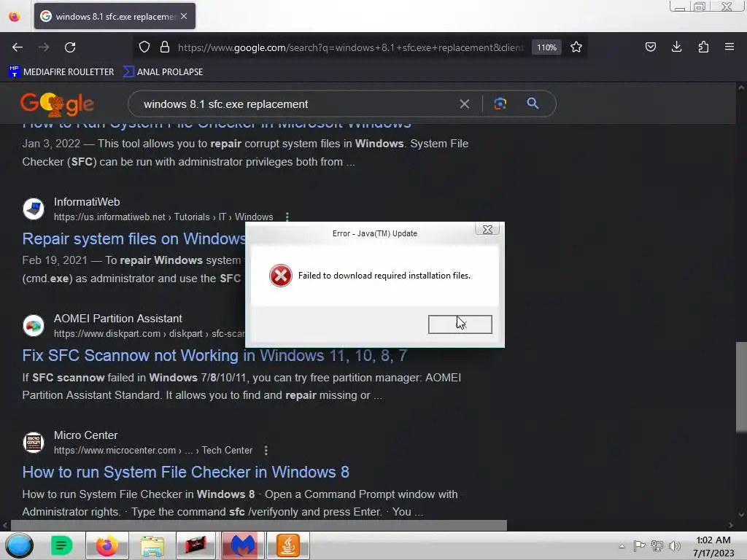The image size is (747, 560).
Task: Click the Micro Center site favicon
Action: (x=34, y=443)
